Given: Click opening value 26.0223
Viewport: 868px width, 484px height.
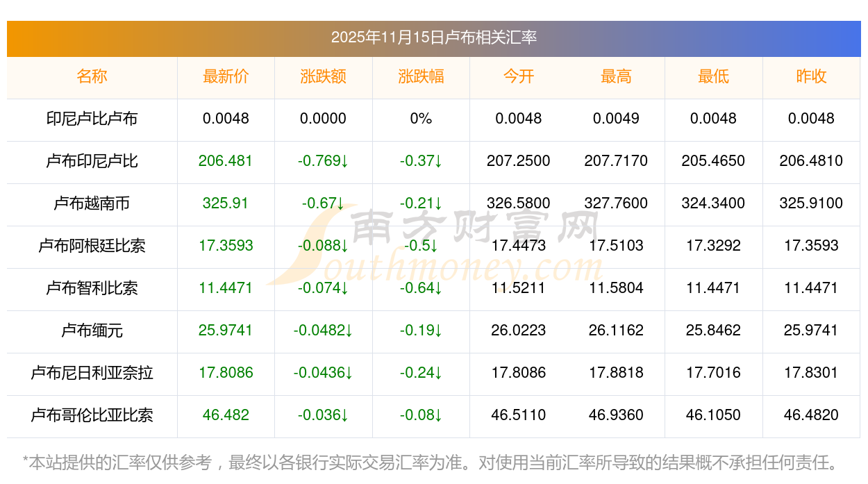Looking at the screenshot, I should pyautogui.click(x=519, y=331).
